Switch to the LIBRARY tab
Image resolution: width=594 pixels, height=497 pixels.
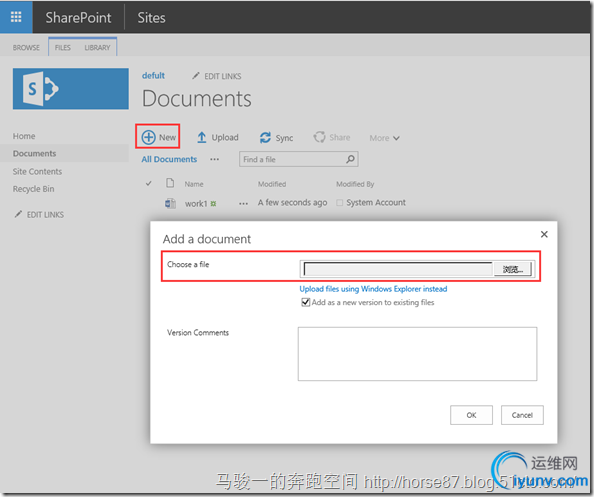(x=97, y=48)
